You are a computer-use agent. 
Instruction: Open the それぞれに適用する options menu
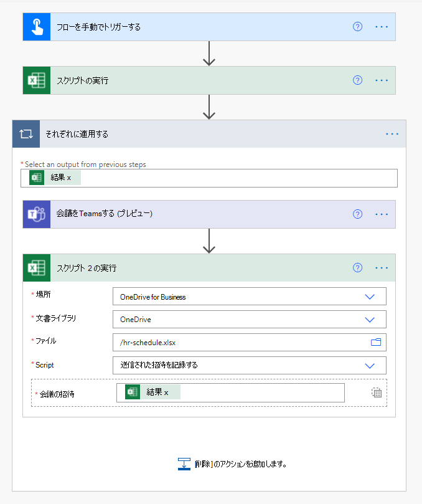coord(392,134)
